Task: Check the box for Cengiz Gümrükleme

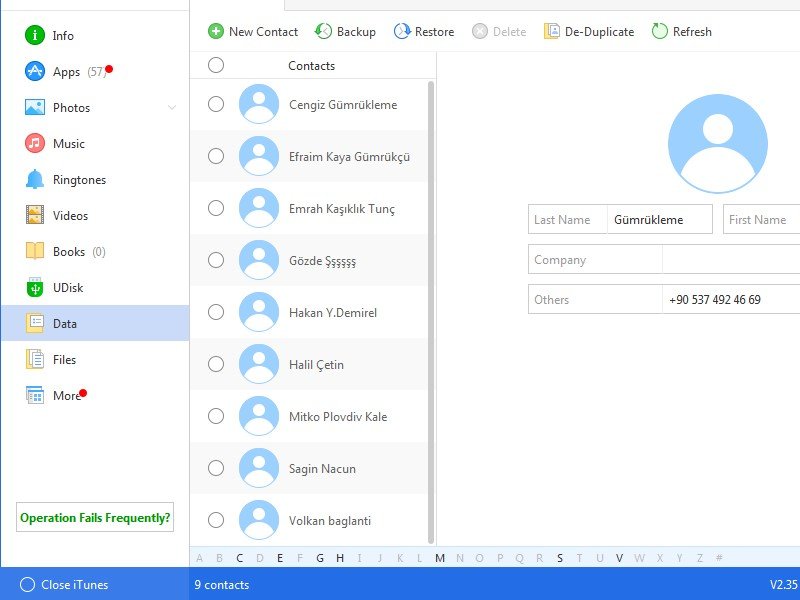Action: [x=216, y=104]
